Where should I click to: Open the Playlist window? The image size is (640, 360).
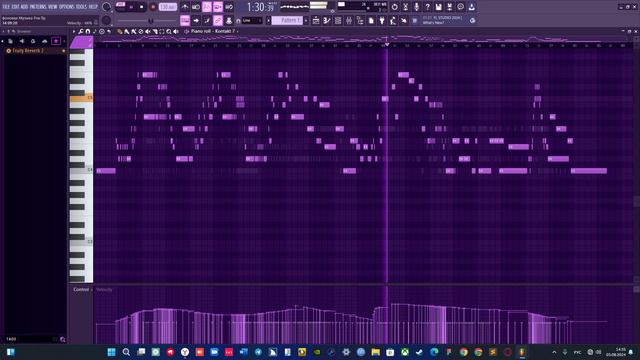(316, 20)
